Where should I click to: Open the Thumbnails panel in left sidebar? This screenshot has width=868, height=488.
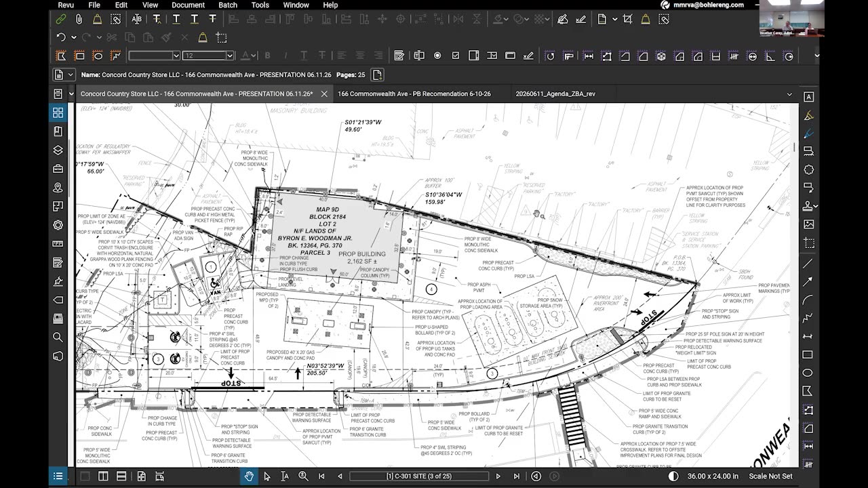pos(58,113)
